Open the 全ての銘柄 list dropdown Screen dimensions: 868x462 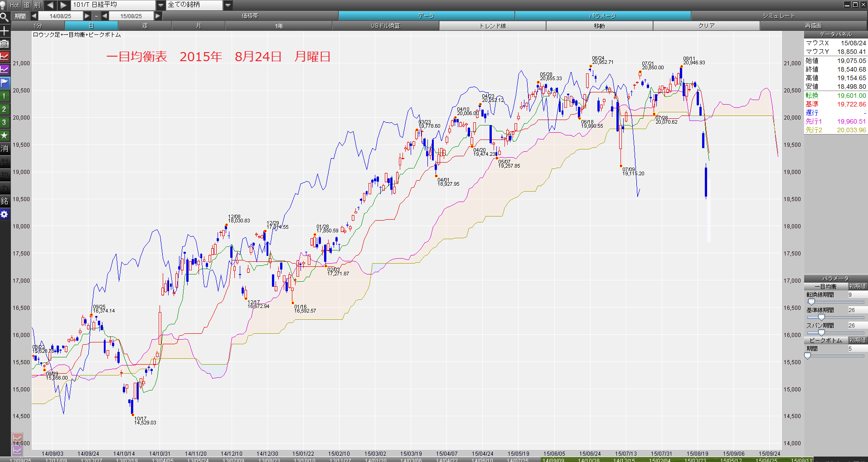pyautogui.click(x=228, y=5)
